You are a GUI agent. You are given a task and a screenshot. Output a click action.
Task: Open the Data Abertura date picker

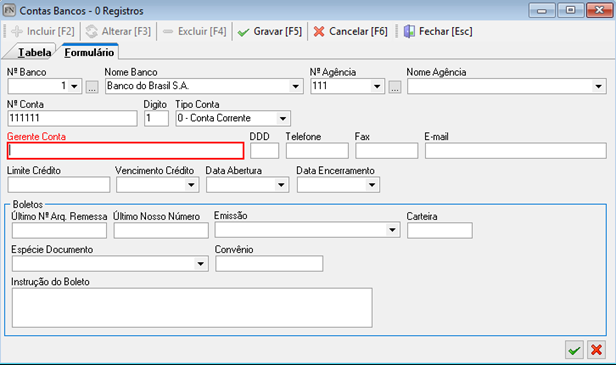click(281, 185)
